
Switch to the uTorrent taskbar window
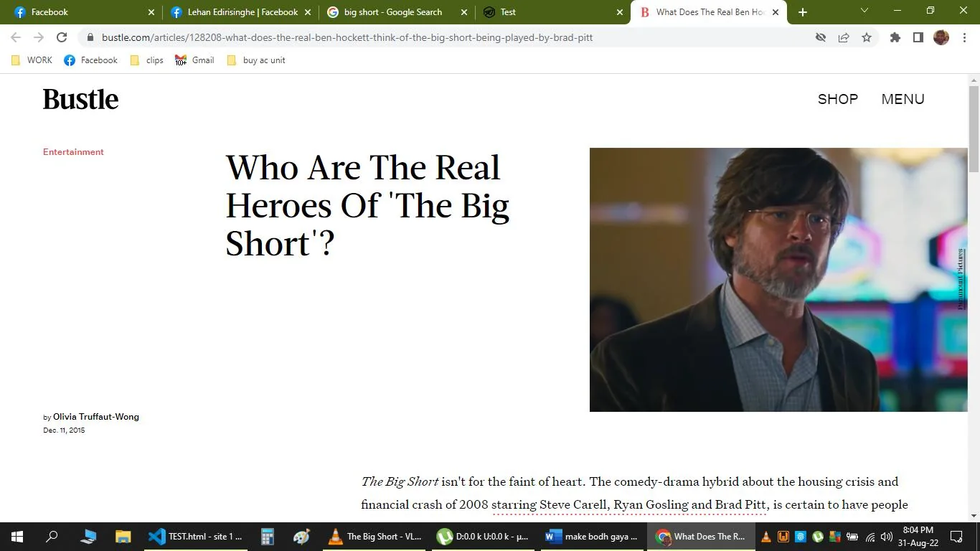click(484, 537)
